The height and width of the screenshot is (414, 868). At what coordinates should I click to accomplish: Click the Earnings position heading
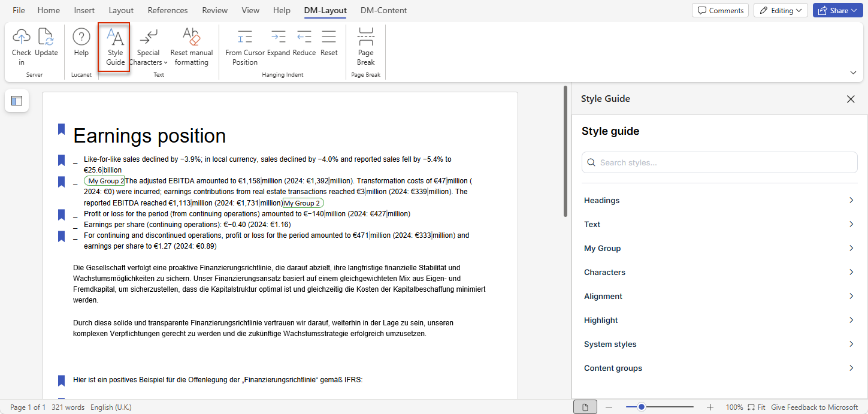pyautogui.click(x=149, y=136)
